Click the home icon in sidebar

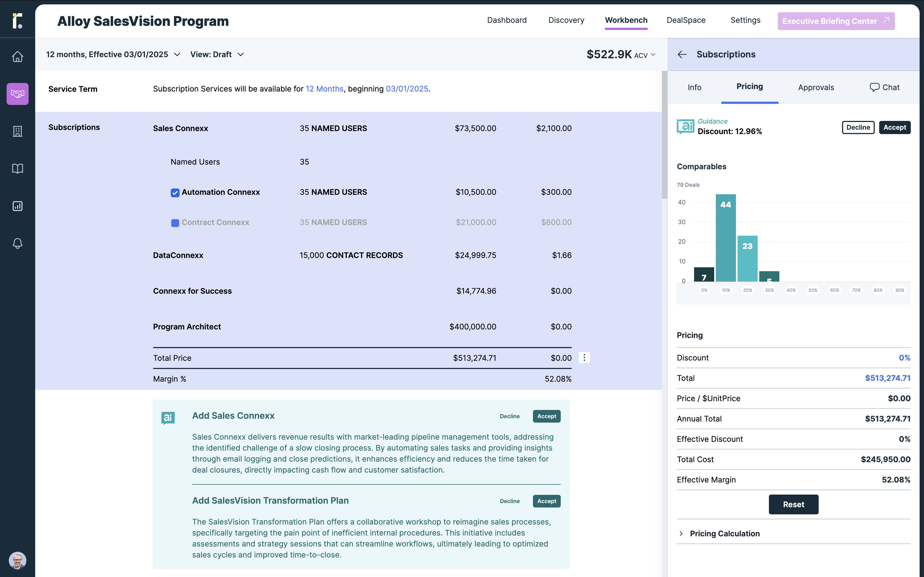[18, 57]
